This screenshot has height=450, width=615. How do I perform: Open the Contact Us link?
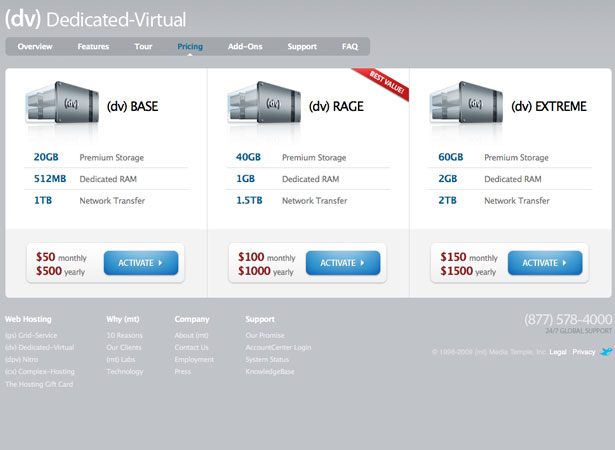click(191, 348)
